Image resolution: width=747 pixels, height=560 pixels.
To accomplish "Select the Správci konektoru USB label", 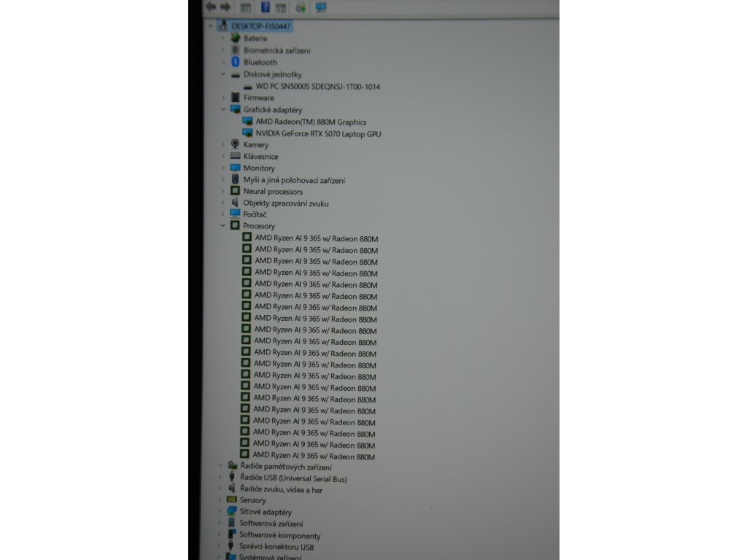I will (276, 547).
